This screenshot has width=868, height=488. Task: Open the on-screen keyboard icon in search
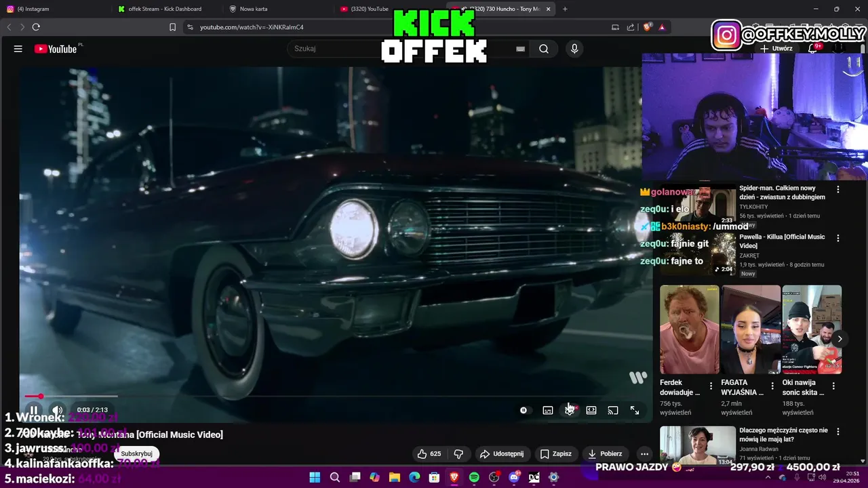point(520,49)
